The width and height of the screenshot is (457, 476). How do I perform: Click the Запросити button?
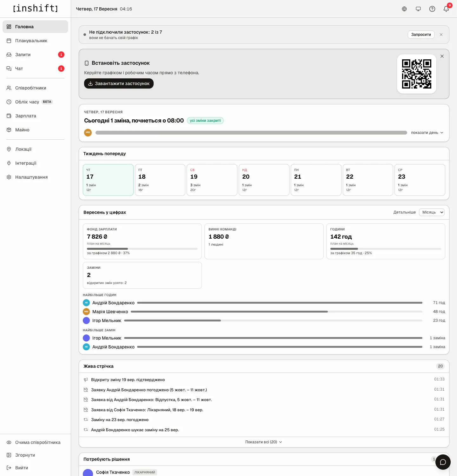tap(421, 35)
